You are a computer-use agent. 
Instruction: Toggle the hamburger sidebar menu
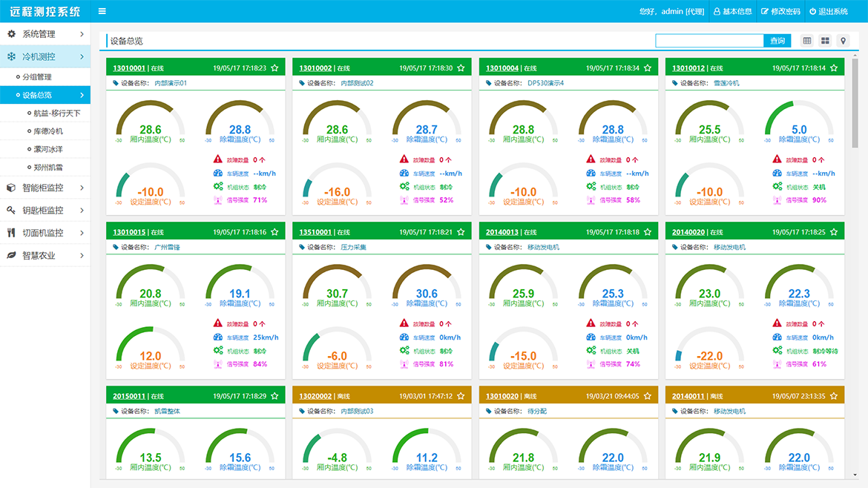tap(102, 11)
